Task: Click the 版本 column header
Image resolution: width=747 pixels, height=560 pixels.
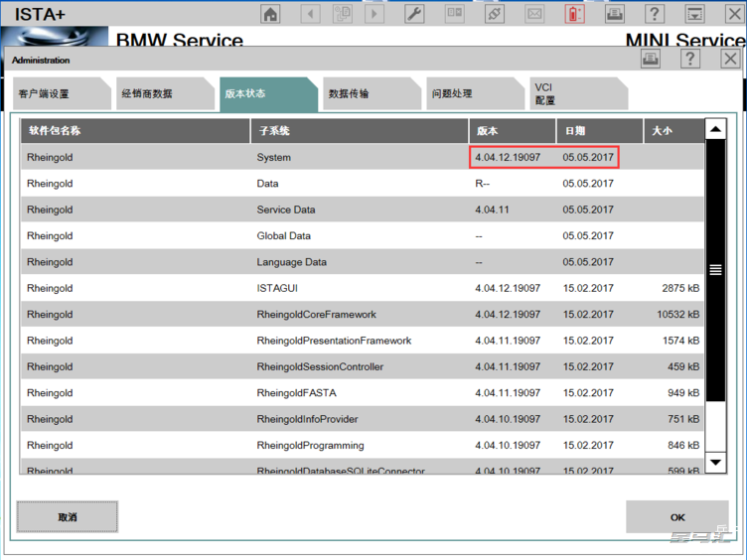Action: pos(513,131)
